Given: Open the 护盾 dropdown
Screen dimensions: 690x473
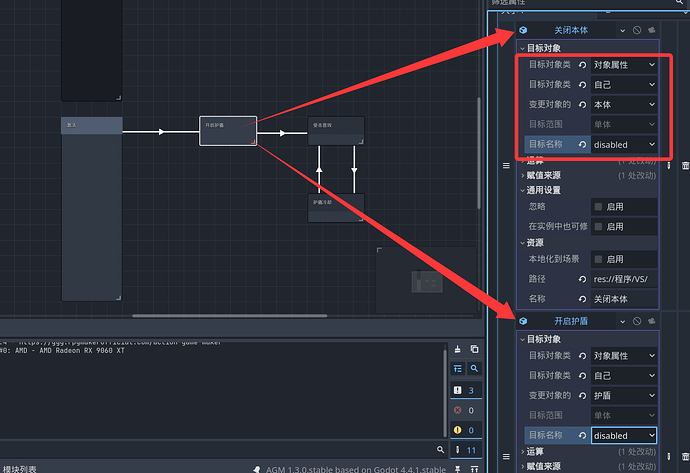Looking at the screenshot, I should [x=624, y=396].
